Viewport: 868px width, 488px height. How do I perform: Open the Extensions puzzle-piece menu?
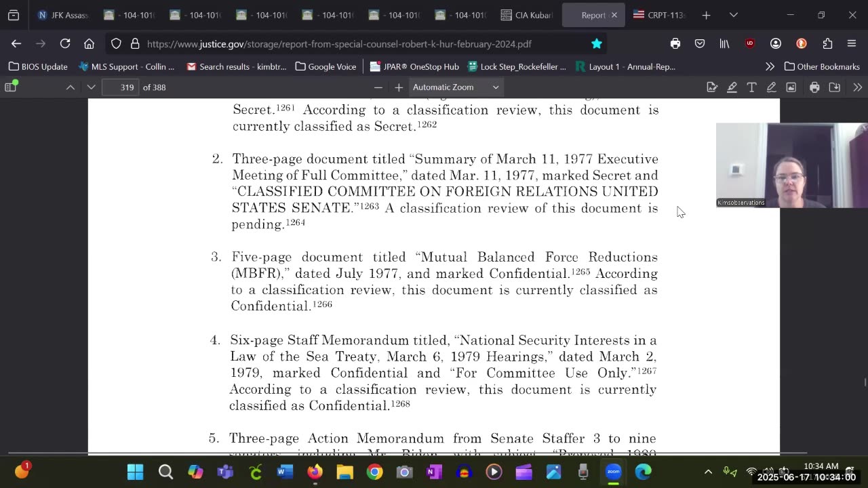coord(827,43)
